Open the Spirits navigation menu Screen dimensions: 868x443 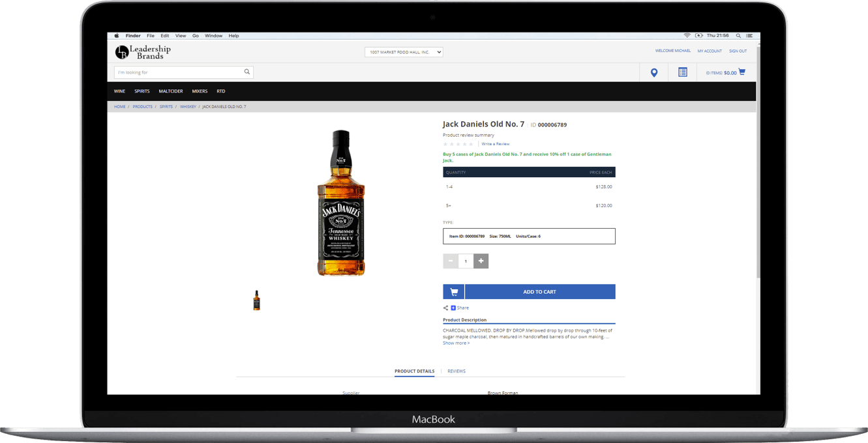tap(142, 91)
